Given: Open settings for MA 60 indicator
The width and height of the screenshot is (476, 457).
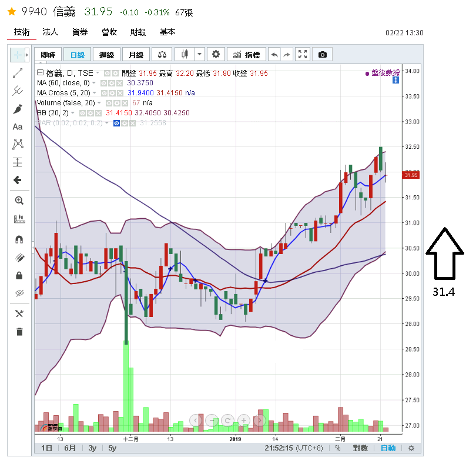Looking at the screenshot, I should 112,83.
